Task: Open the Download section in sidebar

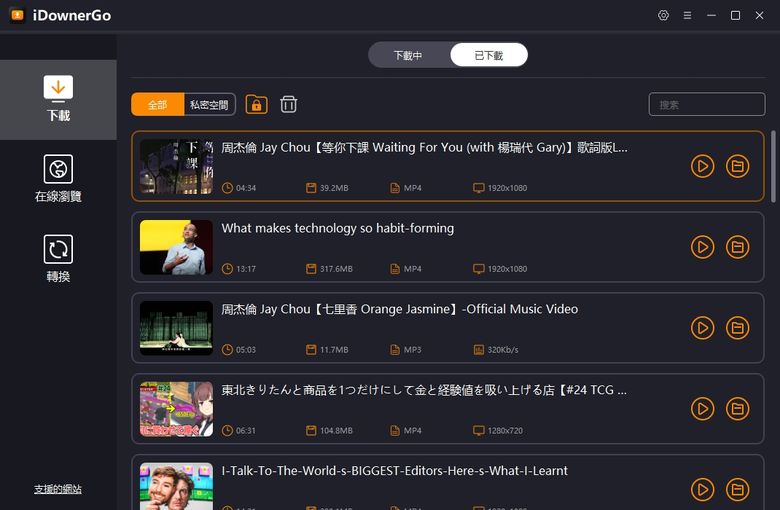Action: [58, 100]
